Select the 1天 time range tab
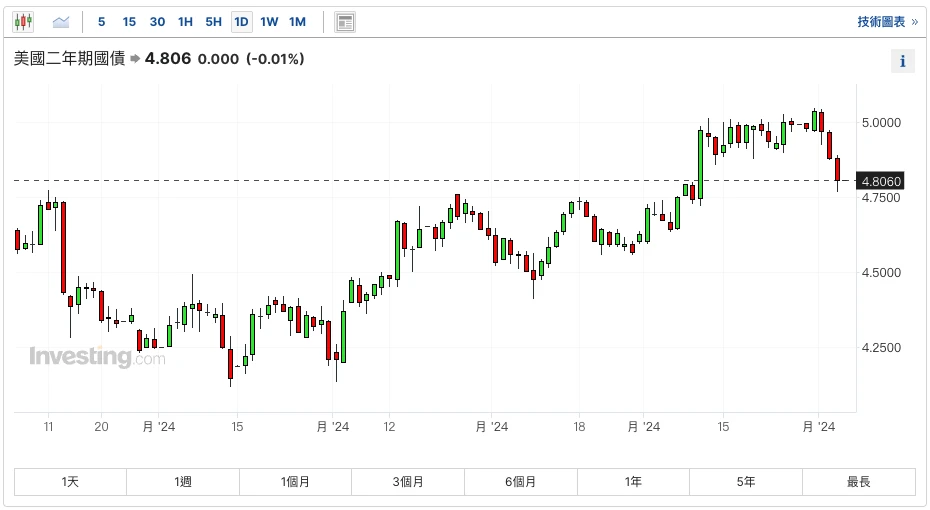Viewport: 930px width, 510px height. coord(70,482)
